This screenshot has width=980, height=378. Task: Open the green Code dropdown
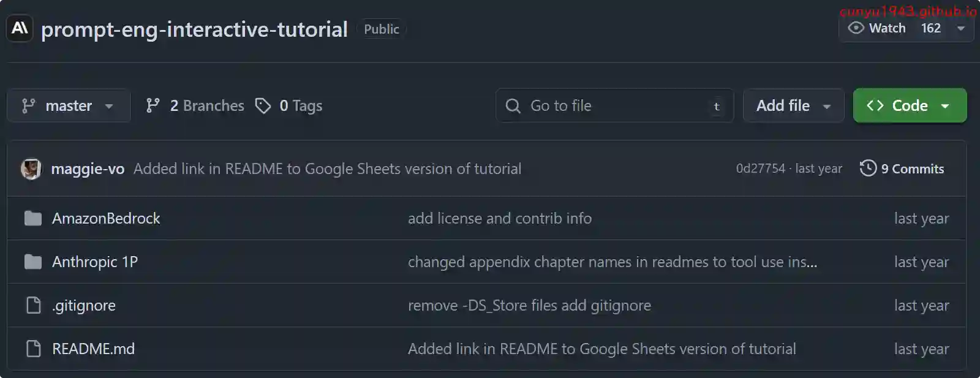(x=910, y=106)
